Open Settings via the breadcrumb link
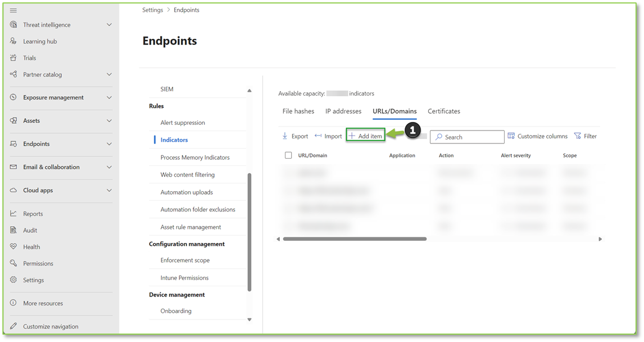 click(152, 10)
